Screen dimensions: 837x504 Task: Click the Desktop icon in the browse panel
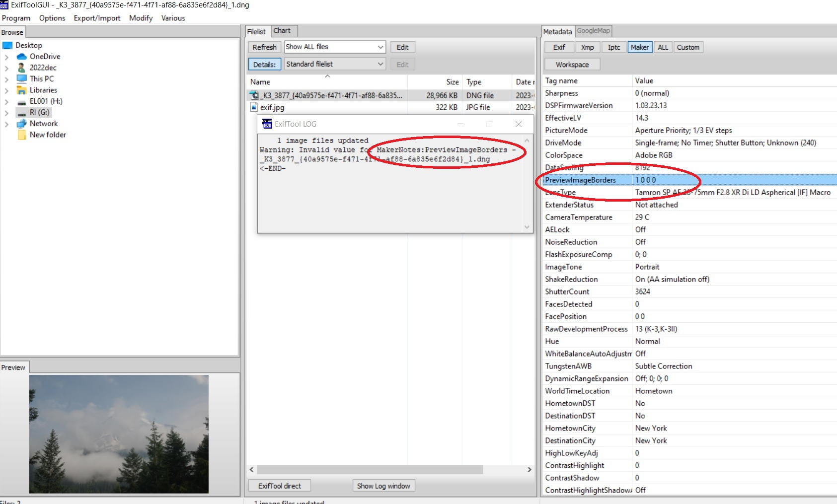tap(7, 45)
